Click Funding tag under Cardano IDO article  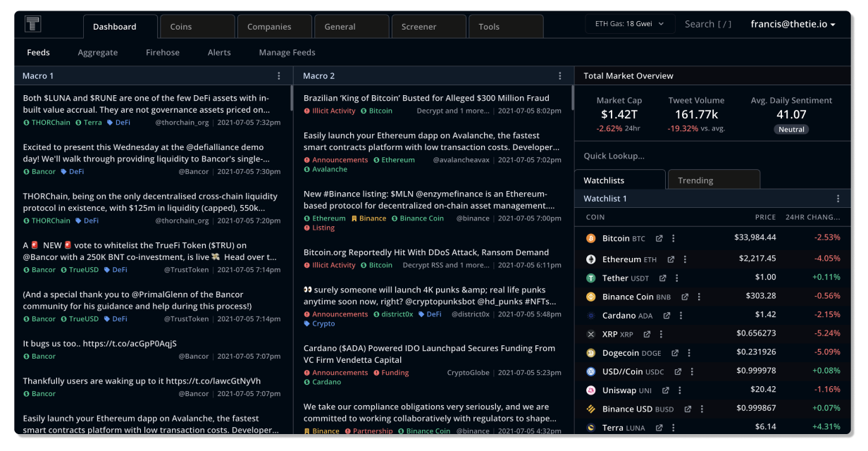pos(391,373)
